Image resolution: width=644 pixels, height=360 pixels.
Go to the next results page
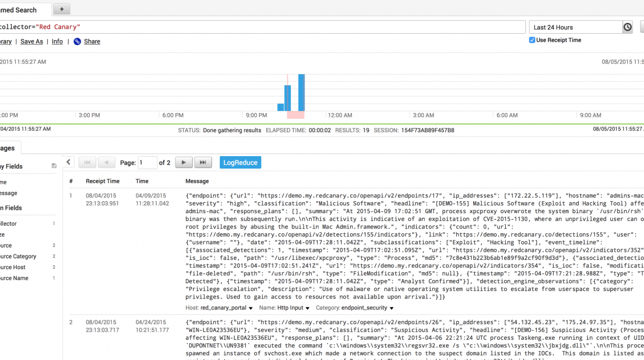[x=183, y=163]
